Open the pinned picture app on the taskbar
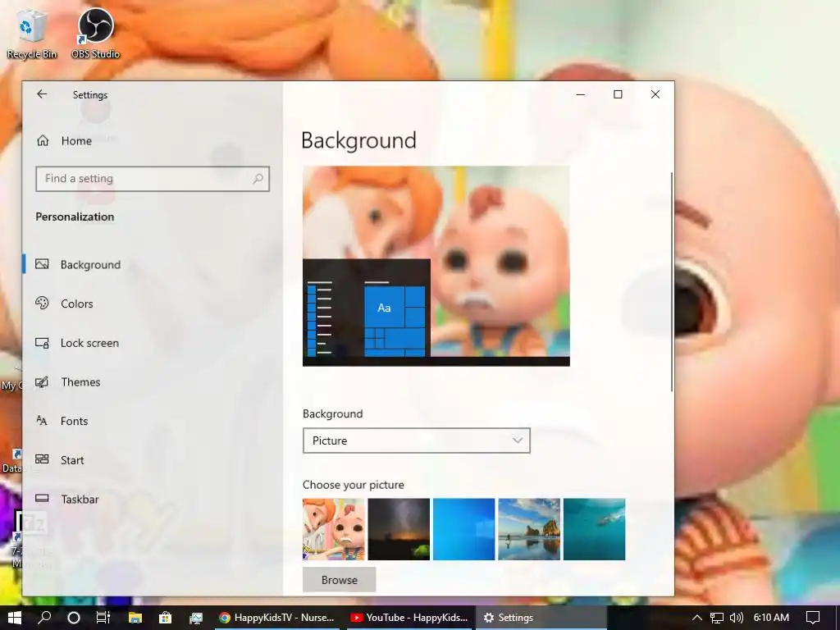Image resolution: width=840 pixels, height=630 pixels. coord(196,618)
